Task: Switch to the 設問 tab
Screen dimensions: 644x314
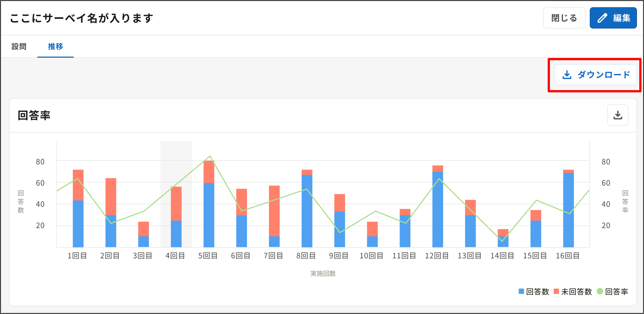Action: (x=19, y=47)
